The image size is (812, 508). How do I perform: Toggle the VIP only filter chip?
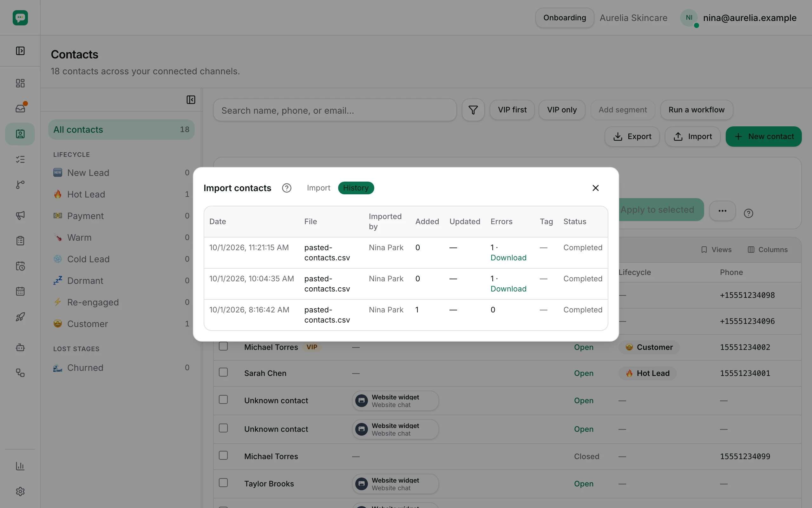pyautogui.click(x=562, y=110)
